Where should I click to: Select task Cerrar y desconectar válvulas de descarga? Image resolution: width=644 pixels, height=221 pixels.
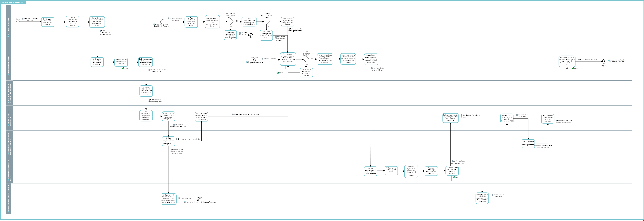(411, 171)
